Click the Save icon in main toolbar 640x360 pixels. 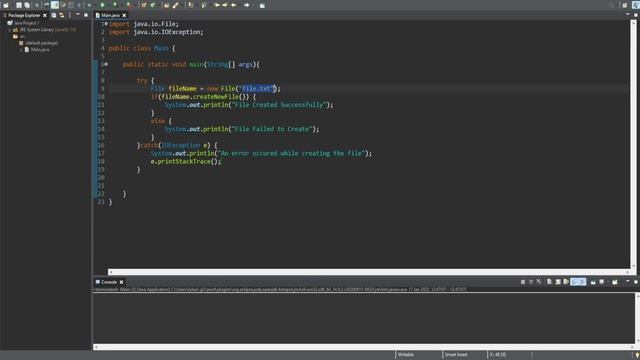[19, 5]
